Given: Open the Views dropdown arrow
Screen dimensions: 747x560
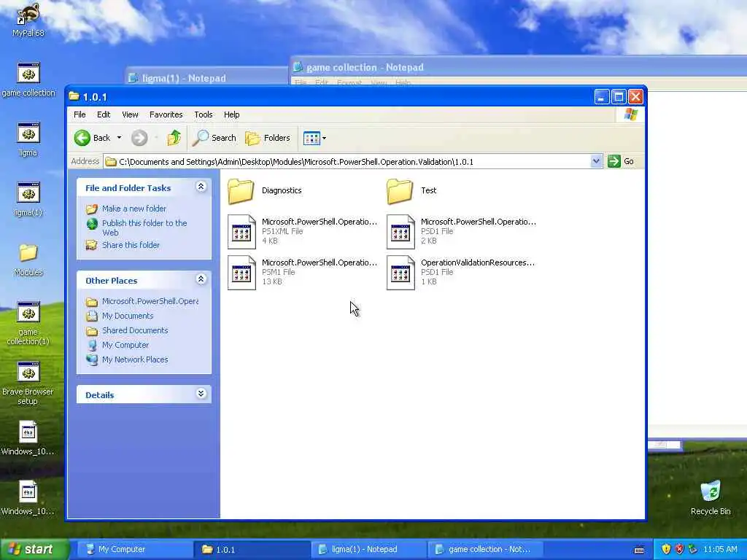Looking at the screenshot, I should coord(325,138).
